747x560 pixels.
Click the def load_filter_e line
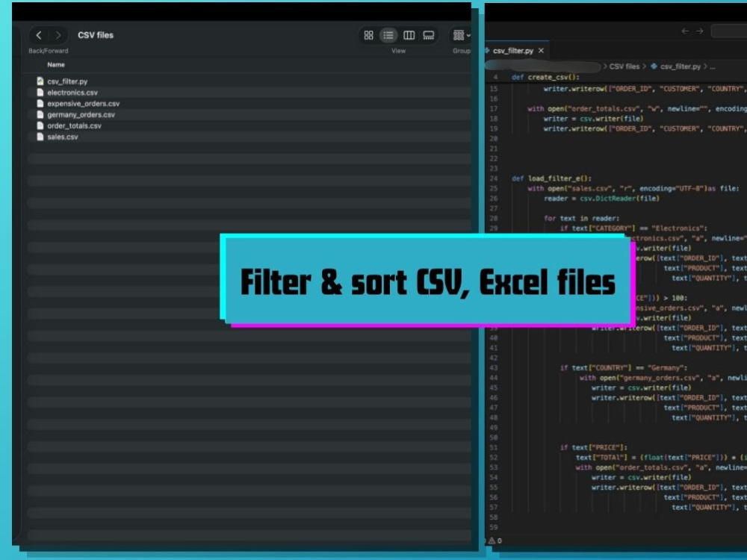pos(551,178)
